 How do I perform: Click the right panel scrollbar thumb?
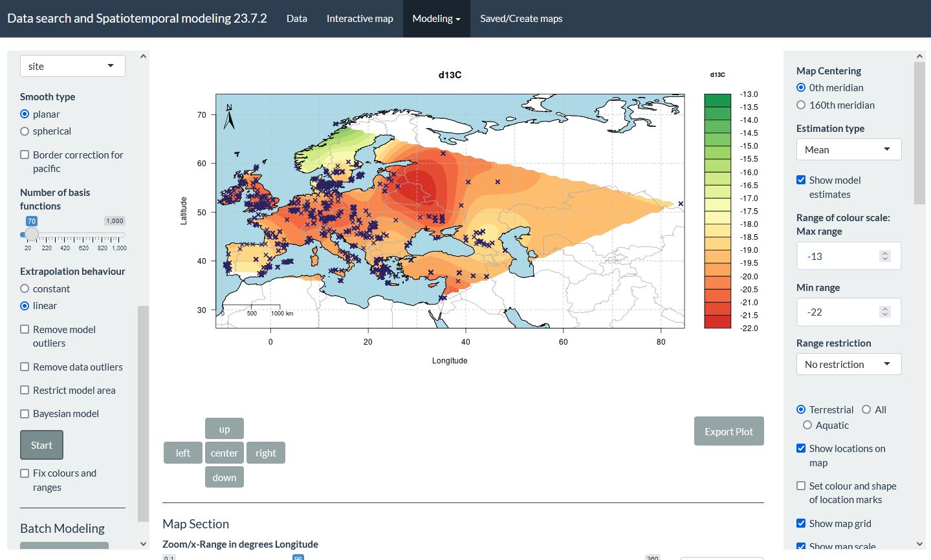click(919, 133)
